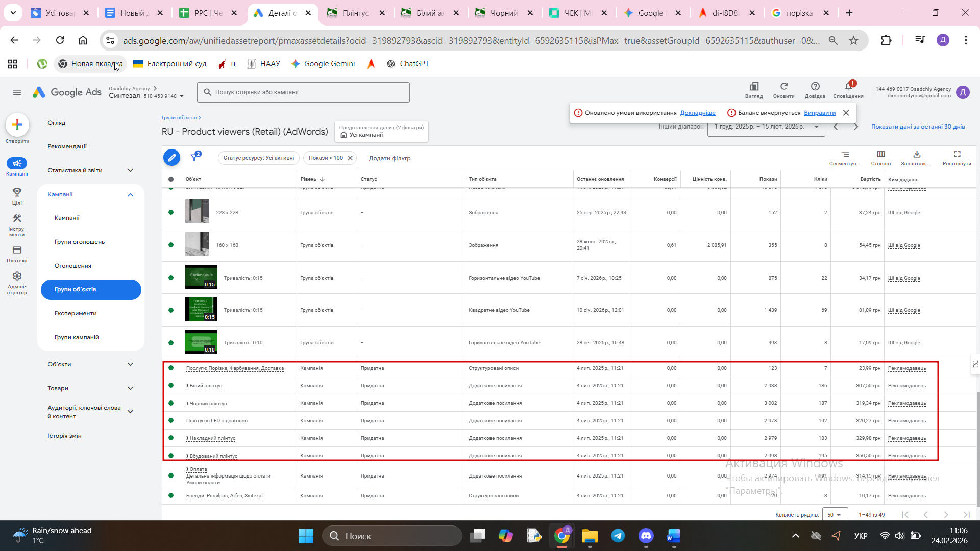Click the header status dot selector
The image size is (980, 551).
[x=171, y=179]
